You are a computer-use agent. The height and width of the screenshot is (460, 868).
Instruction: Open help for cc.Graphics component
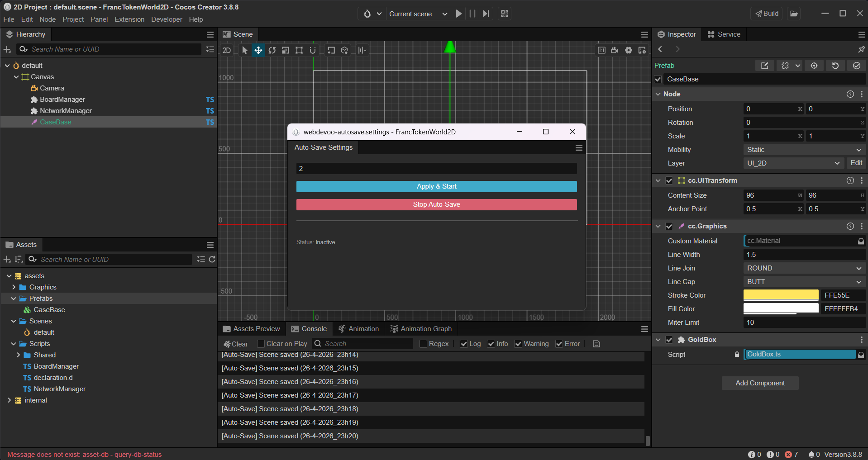[850, 226]
